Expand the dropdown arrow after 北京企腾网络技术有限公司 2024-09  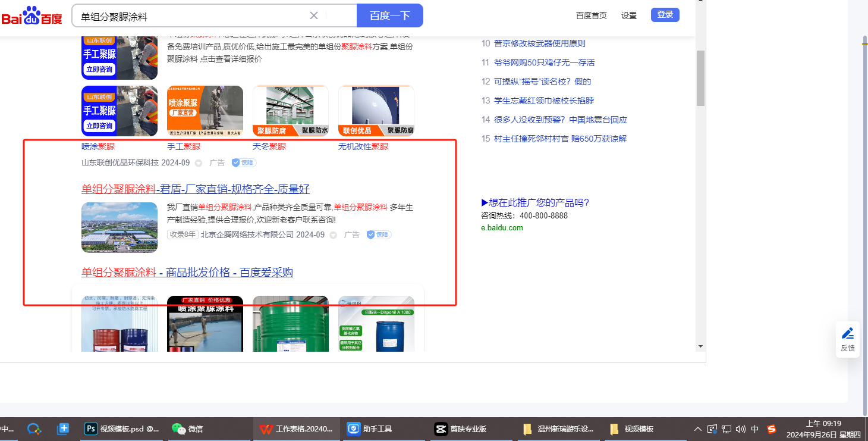tap(334, 235)
